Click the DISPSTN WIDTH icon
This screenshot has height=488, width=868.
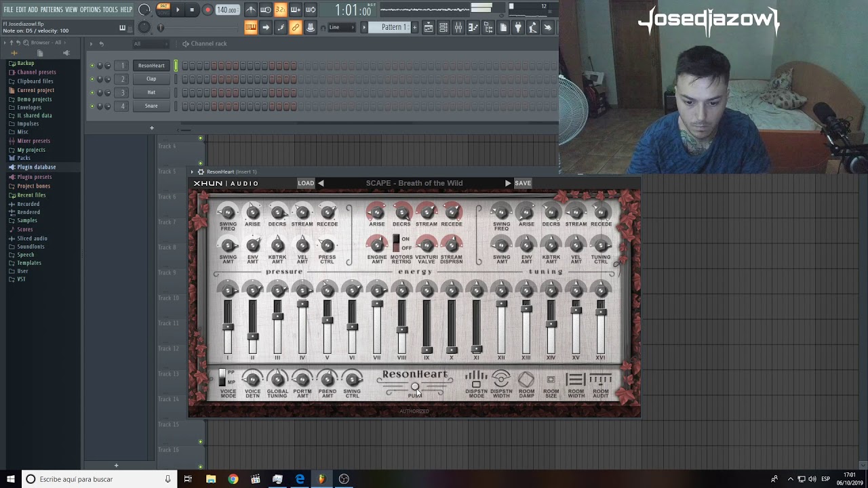click(501, 380)
